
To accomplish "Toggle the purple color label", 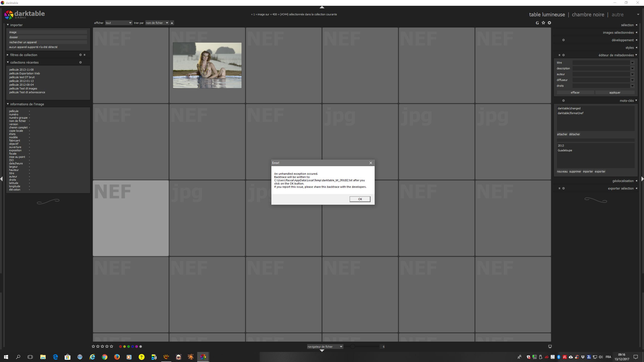I will 137,346.
